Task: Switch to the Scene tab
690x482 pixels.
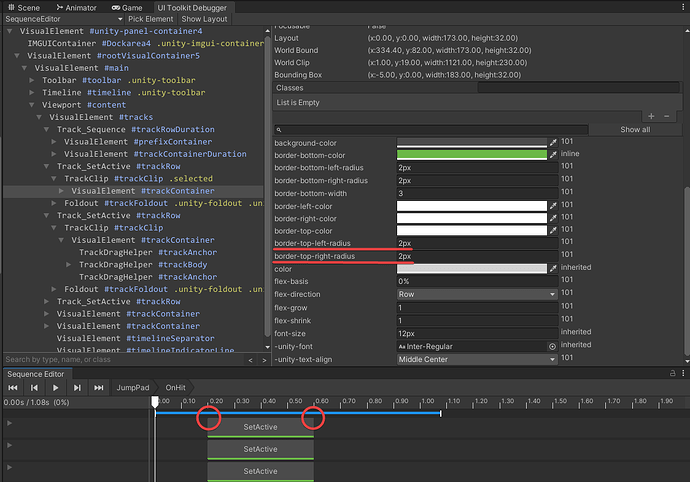Action: (x=23, y=6)
